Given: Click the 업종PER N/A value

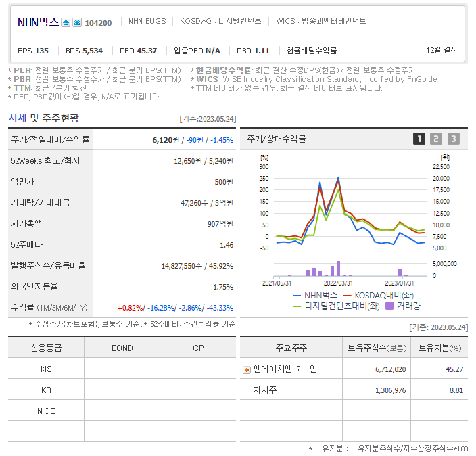Looking at the screenshot, I should click(x=197, y=51).
